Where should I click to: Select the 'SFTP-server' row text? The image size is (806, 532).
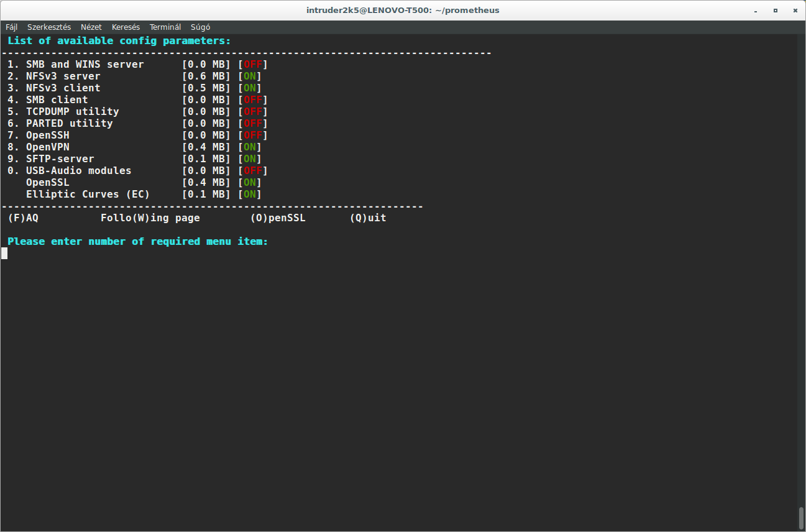click(60, 159)
